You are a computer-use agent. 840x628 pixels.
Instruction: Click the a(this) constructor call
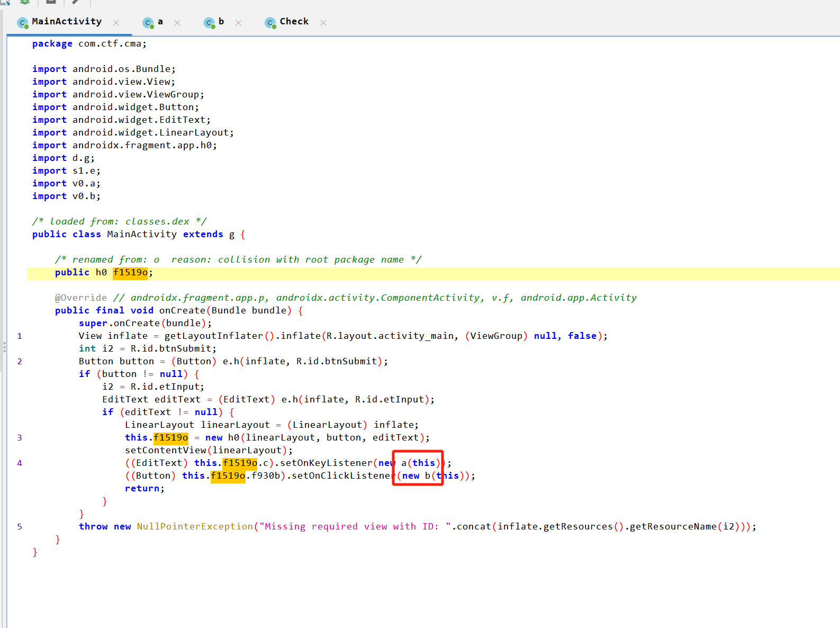click(x=420, y=463)
